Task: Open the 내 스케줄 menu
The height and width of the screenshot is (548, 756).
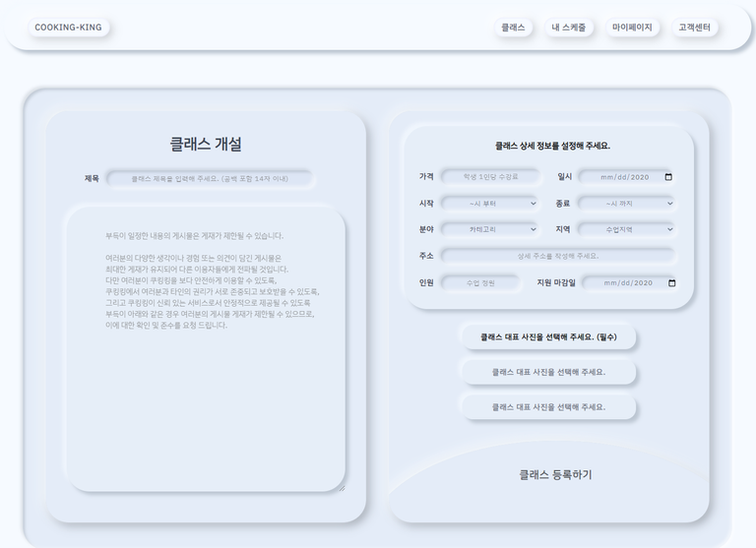Action: click(568, 28)
